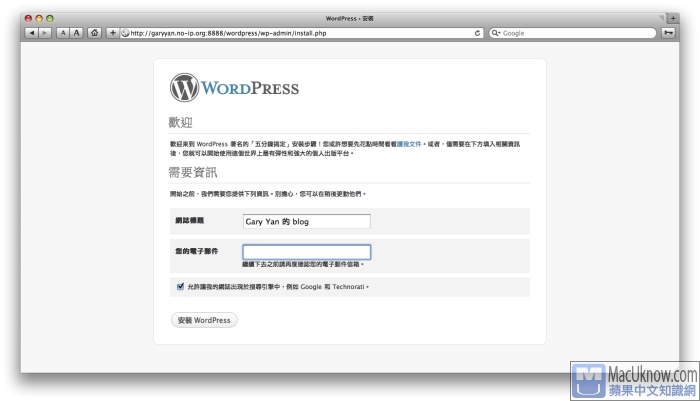Add a bookmark with the plus button
The height and width of the screenshot is (401, 700).
(113, 33)
